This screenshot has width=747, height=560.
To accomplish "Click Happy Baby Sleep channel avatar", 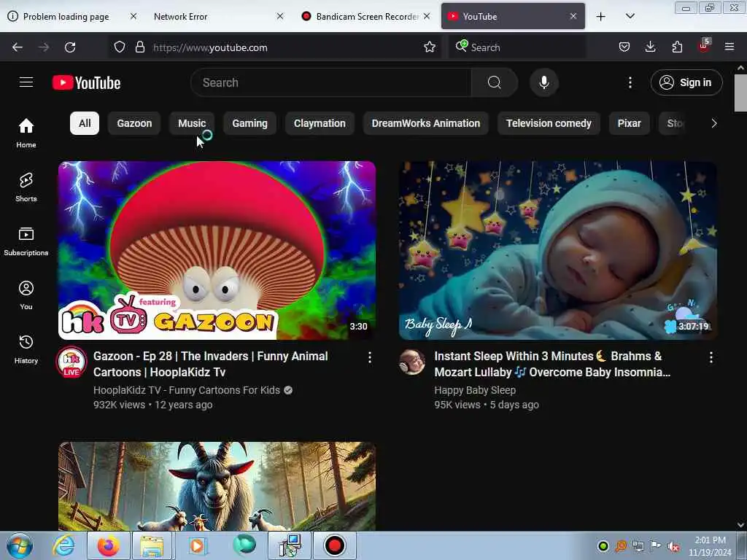I will coord(412,362).
